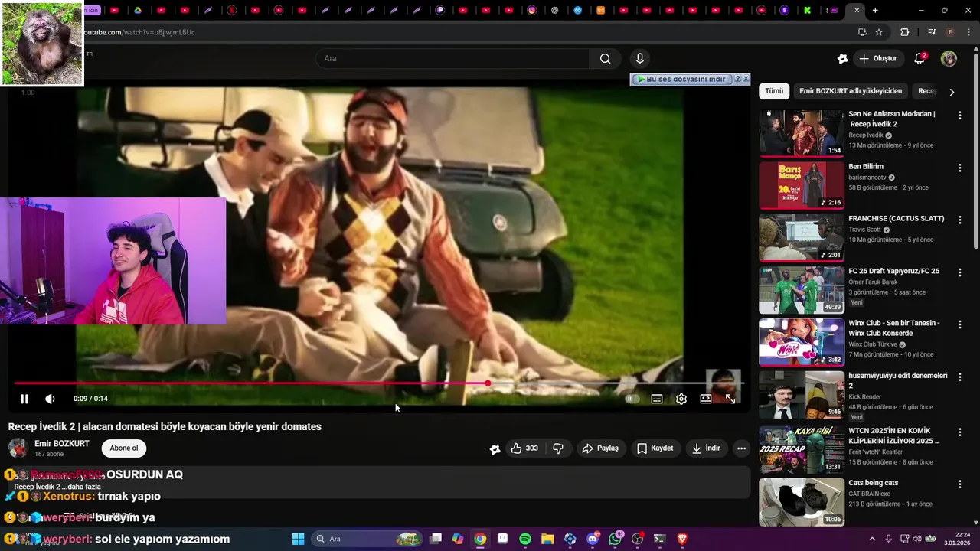Open Chrome media control icon
Image resolution: width=980 pixels, height=551 pixels.
pyautogui.click(x=932, y=32)
